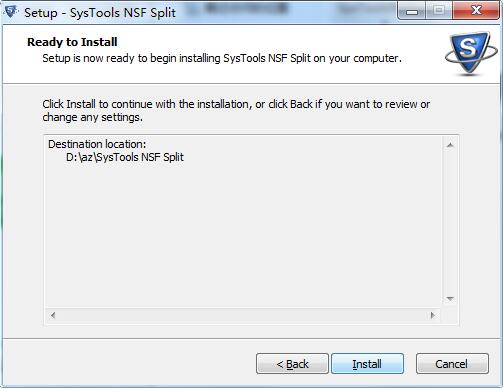The width and height of the screenshot is (503, 388).
Task: Minimize the setup window
Action: click(x=412, y=12)
